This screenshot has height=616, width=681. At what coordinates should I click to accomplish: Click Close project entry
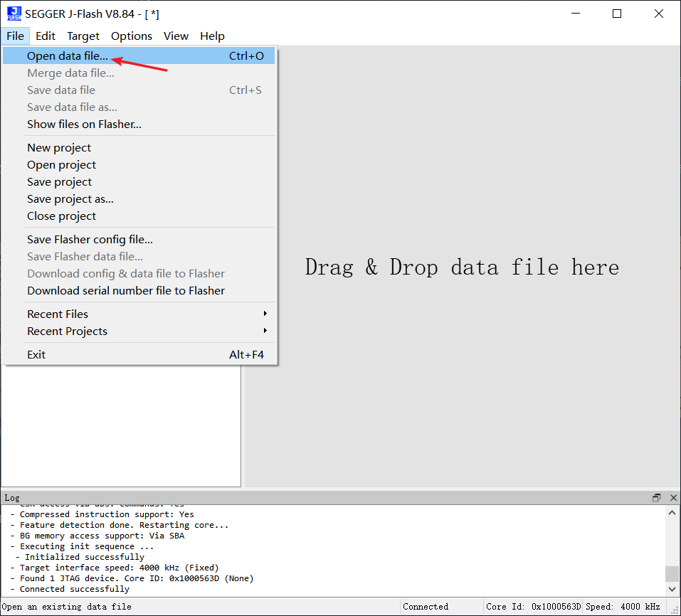(139, 216)
